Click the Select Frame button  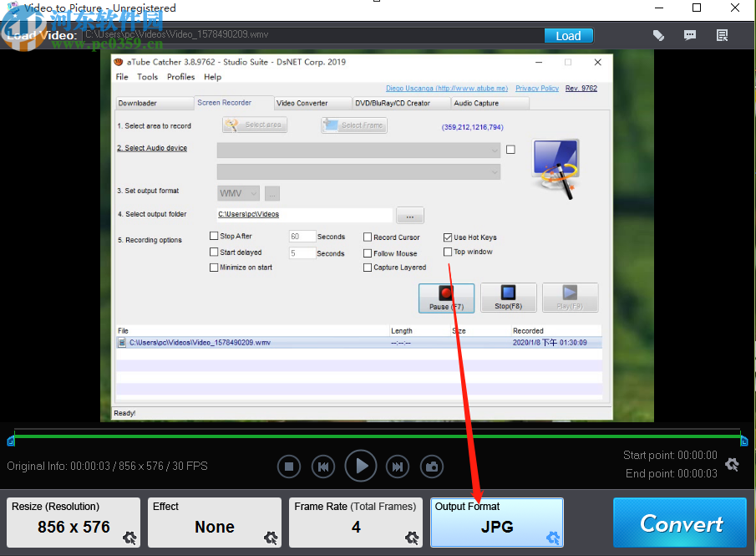[354, 125]
